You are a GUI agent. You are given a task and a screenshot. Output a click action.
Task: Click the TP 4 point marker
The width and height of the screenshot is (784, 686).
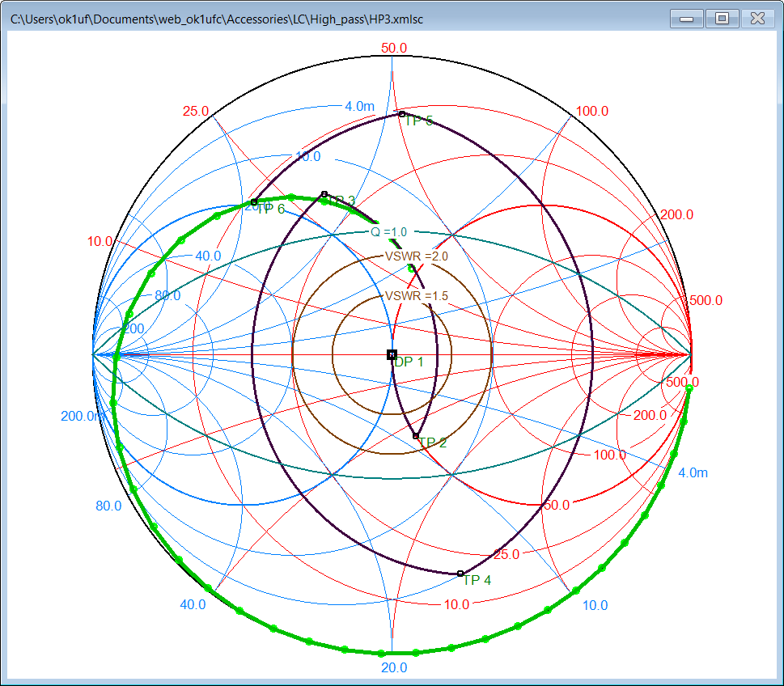460,574
